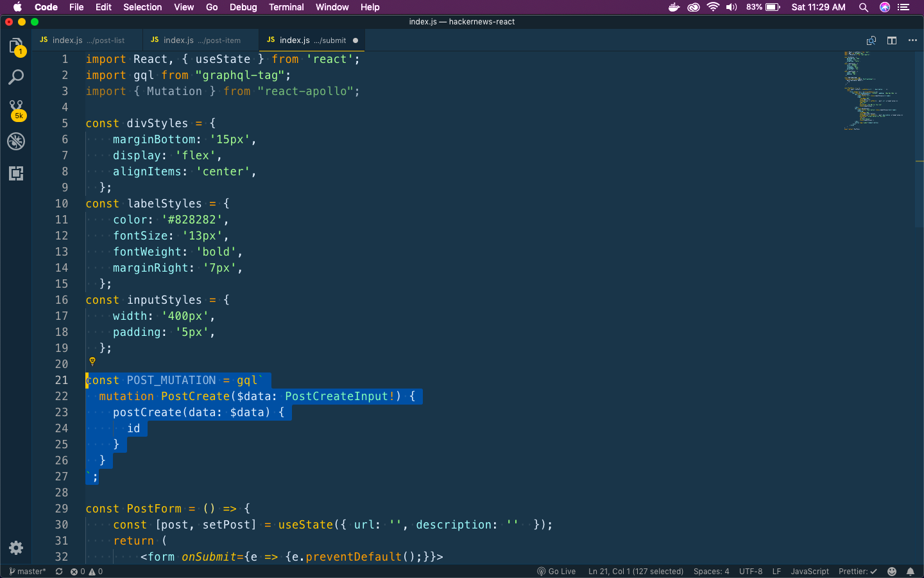The width and height of the screenshot is (924, 578).
Task: Open the More Actions ellipsis menu
Action: [x=912, y=40]
